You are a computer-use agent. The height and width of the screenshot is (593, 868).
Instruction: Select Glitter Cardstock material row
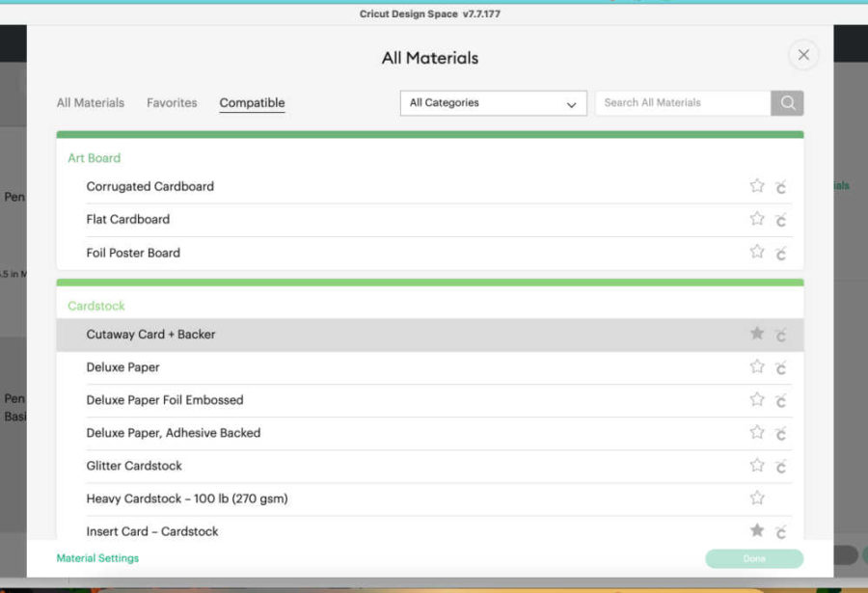pyautogui.click(x=134, y=466)
